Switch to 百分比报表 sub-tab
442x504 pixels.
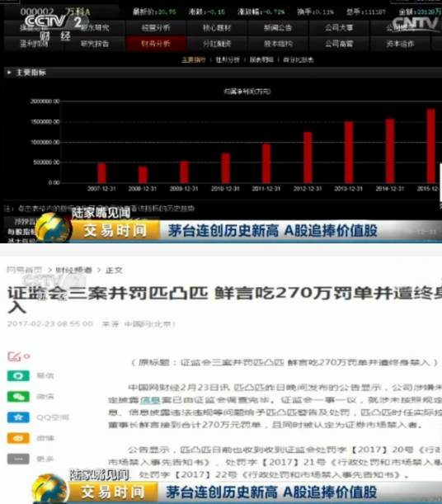tap(298, 59)
